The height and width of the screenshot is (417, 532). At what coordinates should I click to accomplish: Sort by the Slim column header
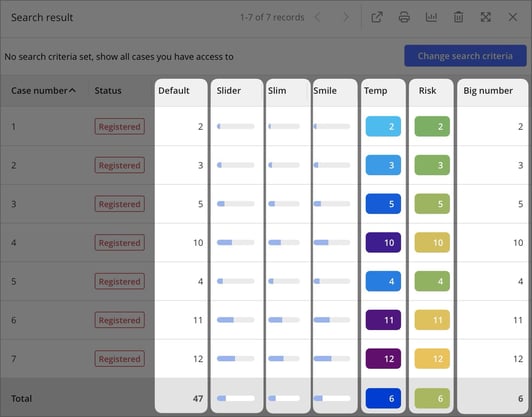coord(277,91)
